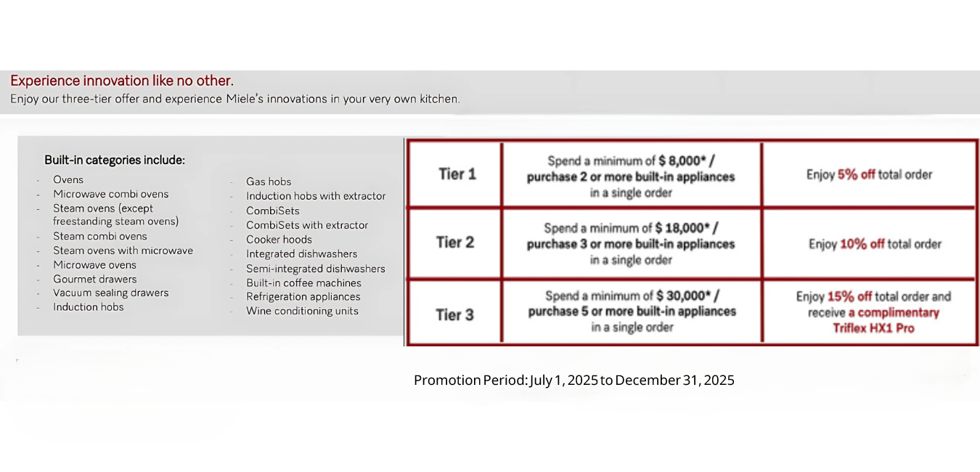Viewport: 980px width, 472px height.
Task: Click the "Experience innovation like no other" heading
Action: pyautogui.click(x=122, y=81)
